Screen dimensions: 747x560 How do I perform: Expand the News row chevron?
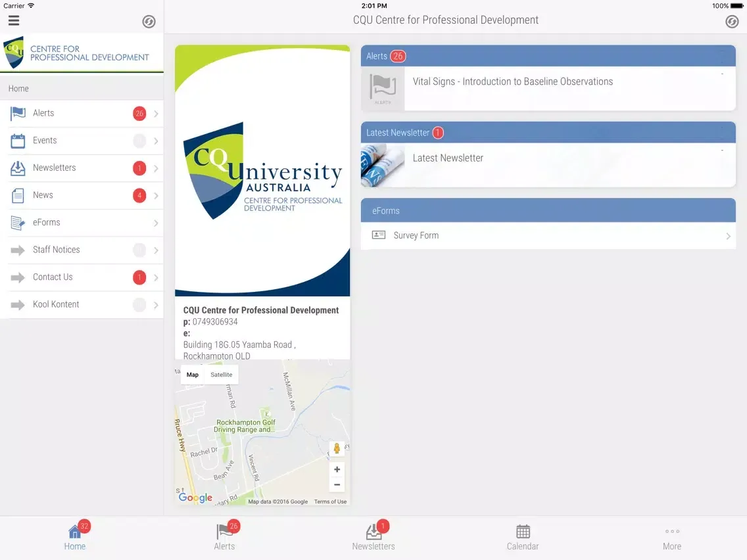pos(156,196)
